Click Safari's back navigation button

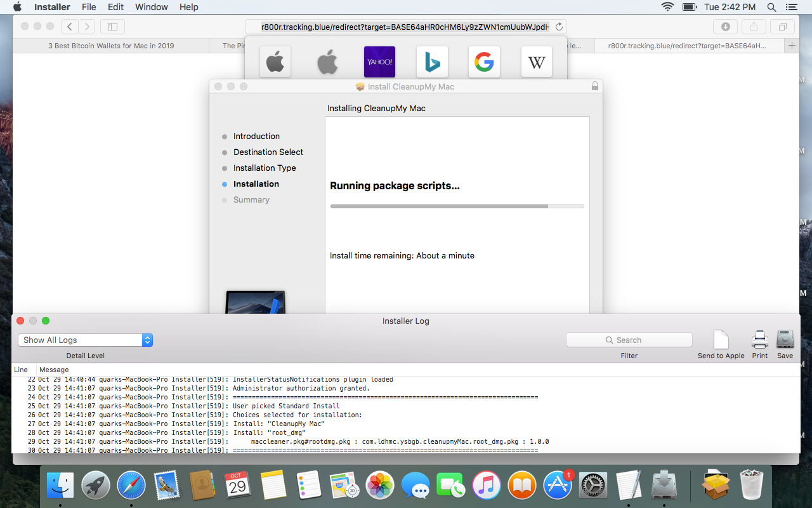point(70,27)
